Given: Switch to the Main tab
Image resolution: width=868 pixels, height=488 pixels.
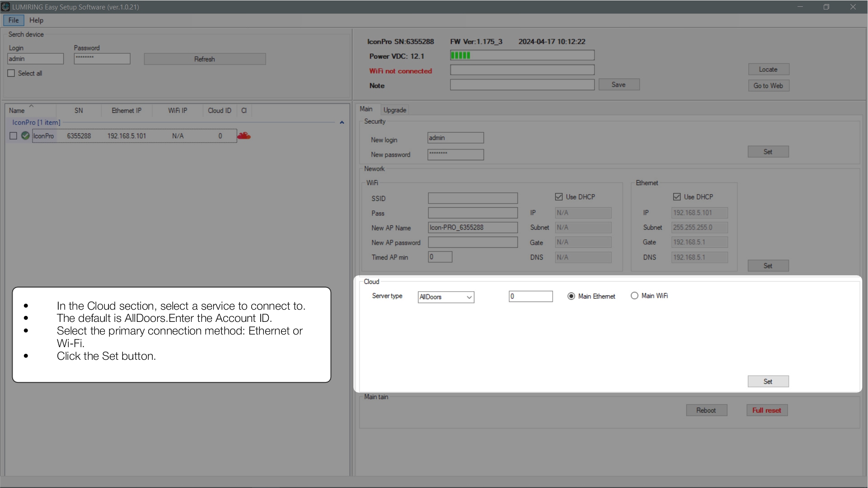Looking at the screenshot, I should [x=366, y=109].
